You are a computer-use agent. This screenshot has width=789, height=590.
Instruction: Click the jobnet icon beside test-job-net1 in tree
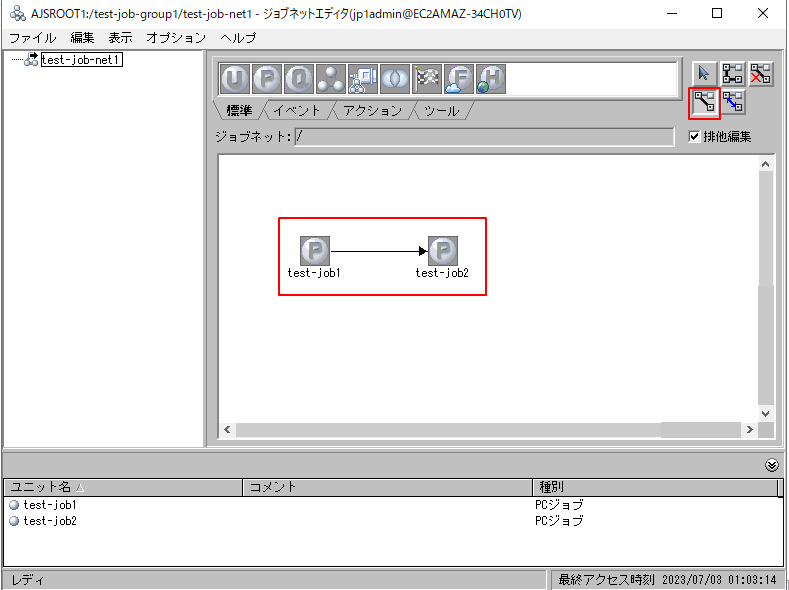(x=32, y=59)
